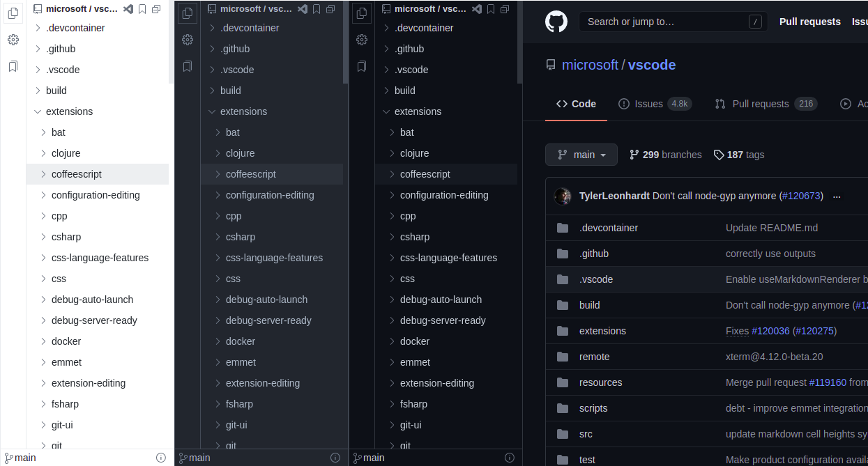Click main branch indicator in darkest panel footer

[x=368, y=458]
